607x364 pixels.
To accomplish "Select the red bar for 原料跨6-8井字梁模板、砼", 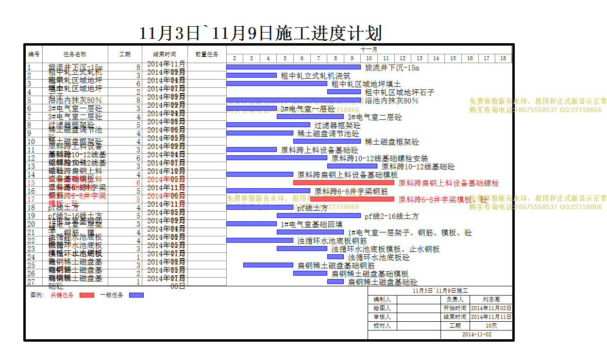I will 352,199.
